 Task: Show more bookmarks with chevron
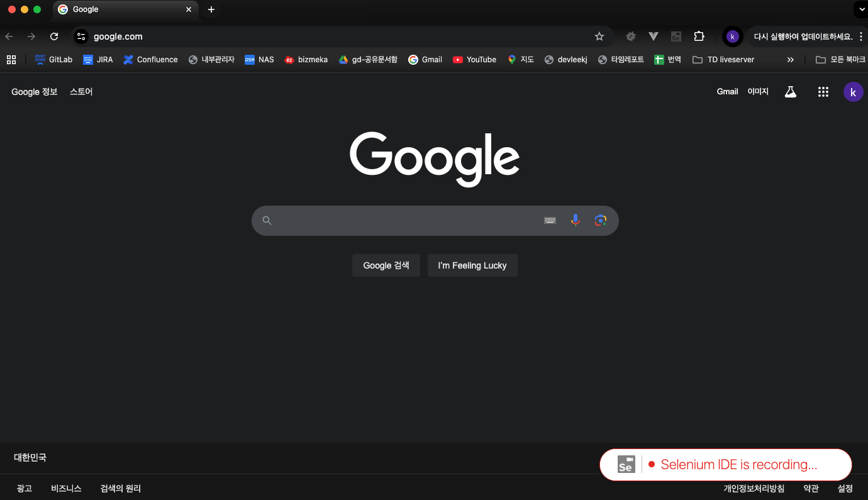[x=791, y=60]
